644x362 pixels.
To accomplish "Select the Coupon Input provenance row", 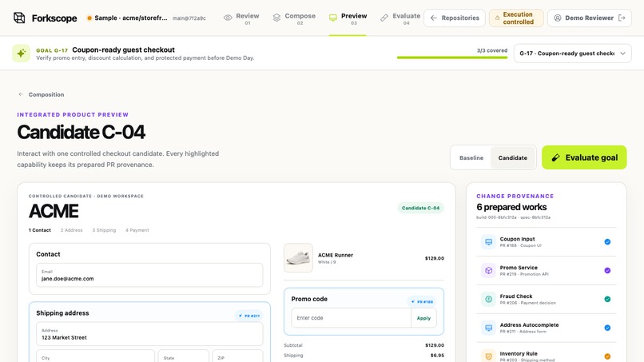I will tap(546, 242).
